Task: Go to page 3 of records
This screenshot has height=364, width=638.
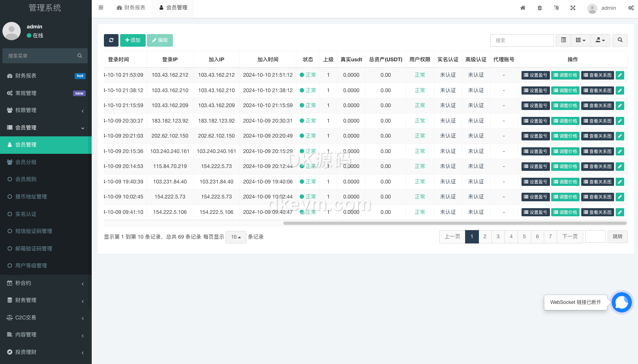Action: [x=498, y=237]
